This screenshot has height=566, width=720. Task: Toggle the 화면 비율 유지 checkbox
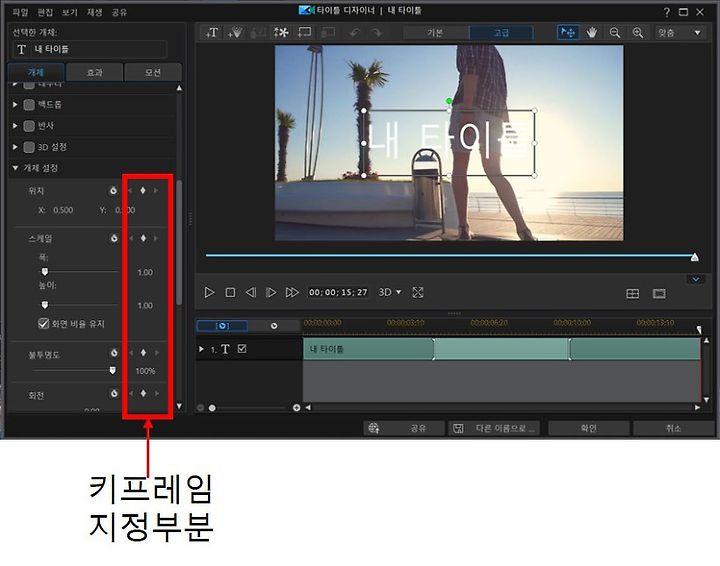44,324
